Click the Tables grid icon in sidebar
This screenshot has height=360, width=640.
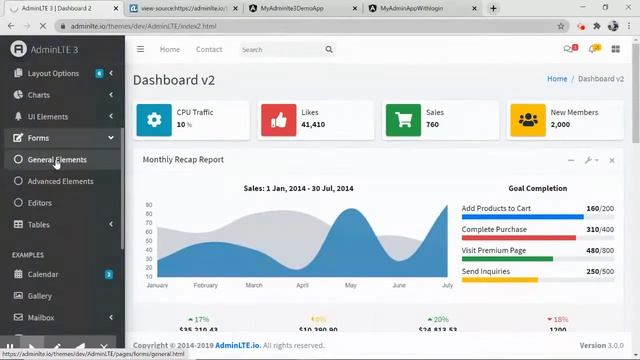click(x=18, y=224)
